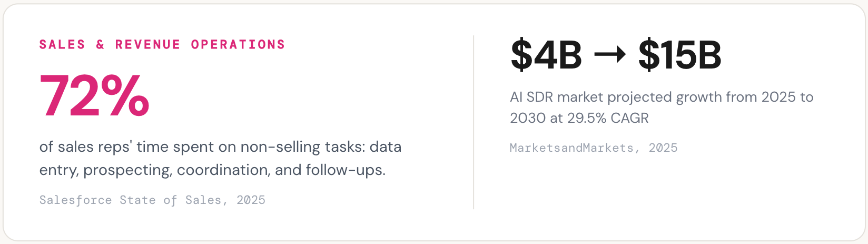The image size is (868, 244).
Task: Click the "2030" year in the market description
Action: pos(528,118)
